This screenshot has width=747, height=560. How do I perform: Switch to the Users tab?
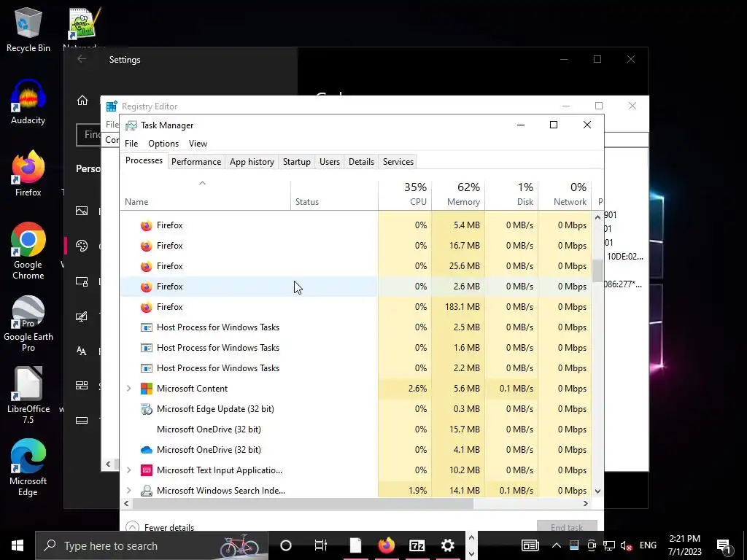[330, 162]
